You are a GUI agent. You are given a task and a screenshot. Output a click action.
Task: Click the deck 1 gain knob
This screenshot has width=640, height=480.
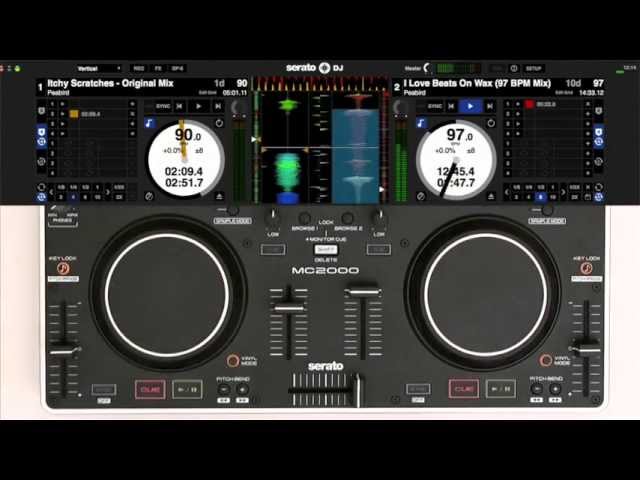pos(238,108)
